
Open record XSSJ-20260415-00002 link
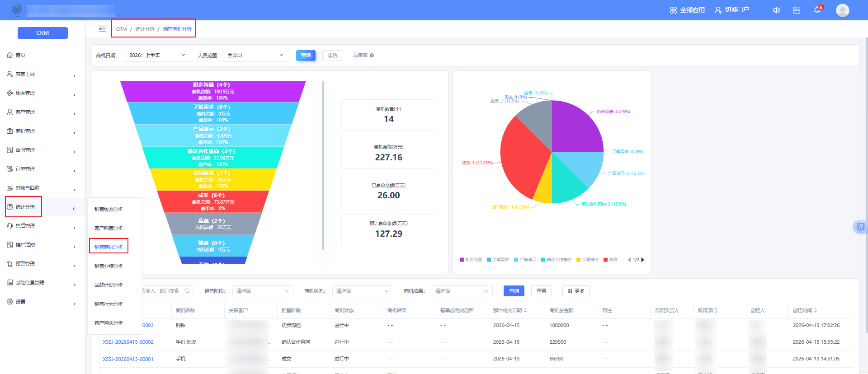pyautogui.click(x=128, y=342)
